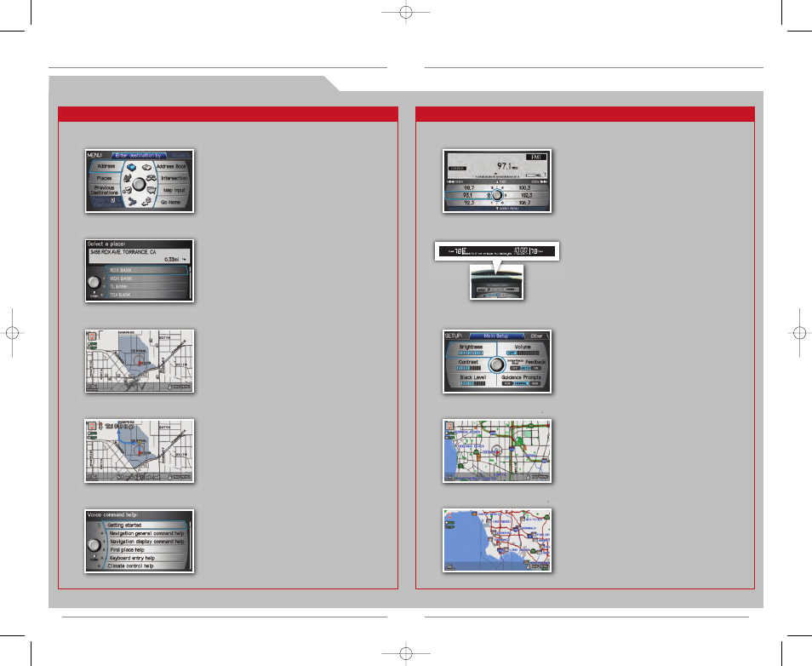The height and width of the screenshot is (666, 812).
Task: Select the Address button
Action: (x=106, y=166)
